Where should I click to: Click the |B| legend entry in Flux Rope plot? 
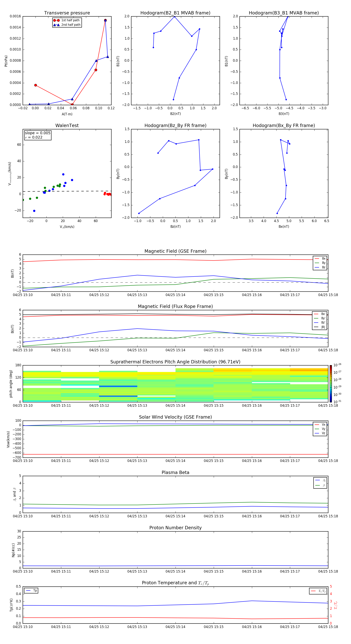(320, 327)
